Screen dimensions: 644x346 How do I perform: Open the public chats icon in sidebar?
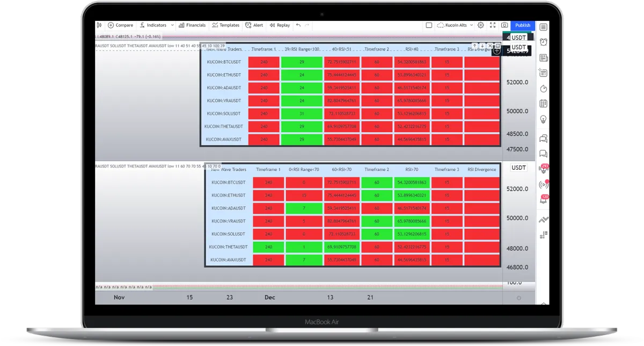coord(544,139)
